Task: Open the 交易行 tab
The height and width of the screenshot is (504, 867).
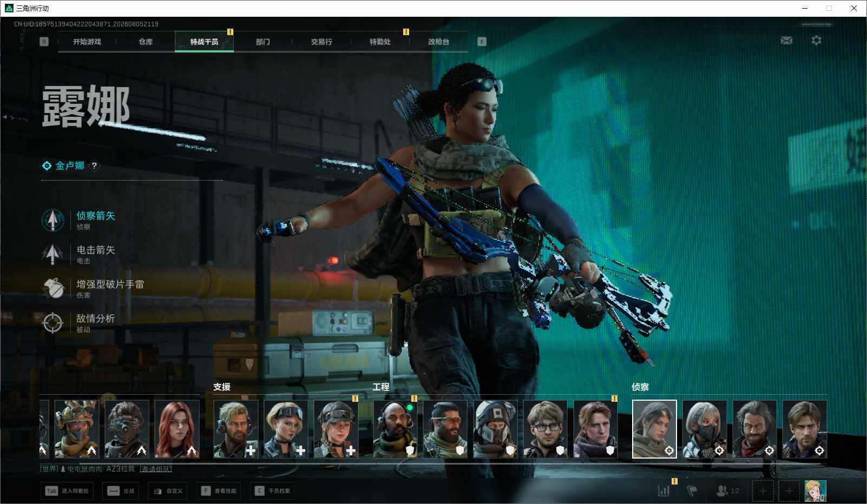Action: coord(321,42)
